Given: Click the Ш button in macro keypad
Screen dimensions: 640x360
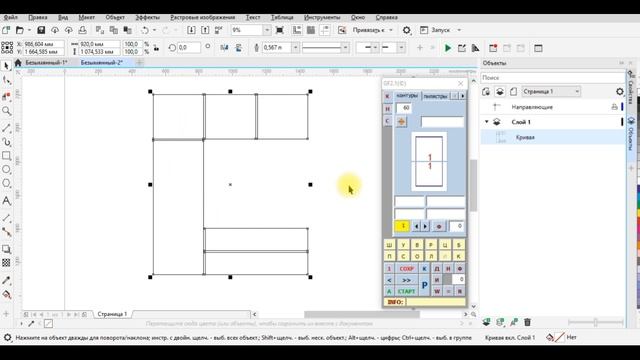Looking at the screenshot, I should click(389, 245).
